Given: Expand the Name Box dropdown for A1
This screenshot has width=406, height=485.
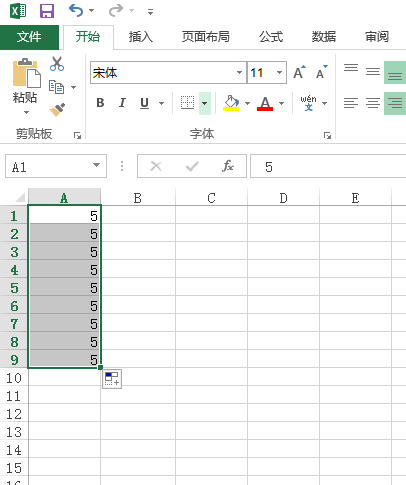Looking at the screenshot, I should pos(96,165).
